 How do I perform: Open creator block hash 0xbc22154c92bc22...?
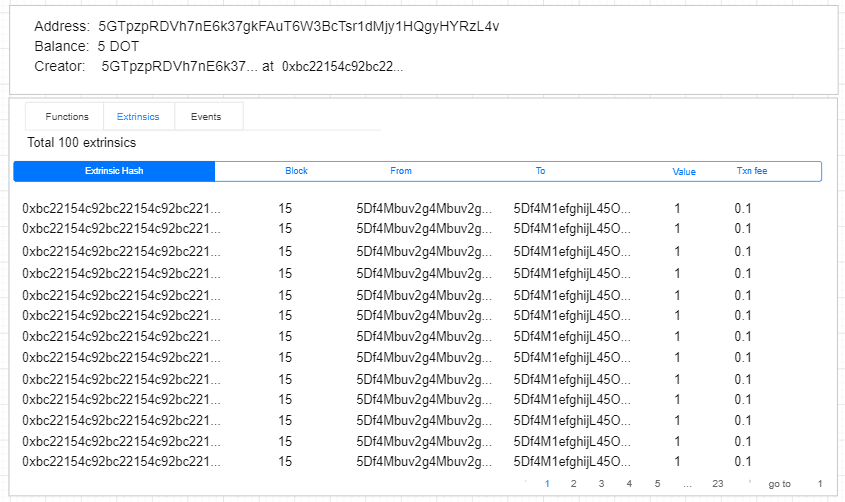(x=343, y=66)
